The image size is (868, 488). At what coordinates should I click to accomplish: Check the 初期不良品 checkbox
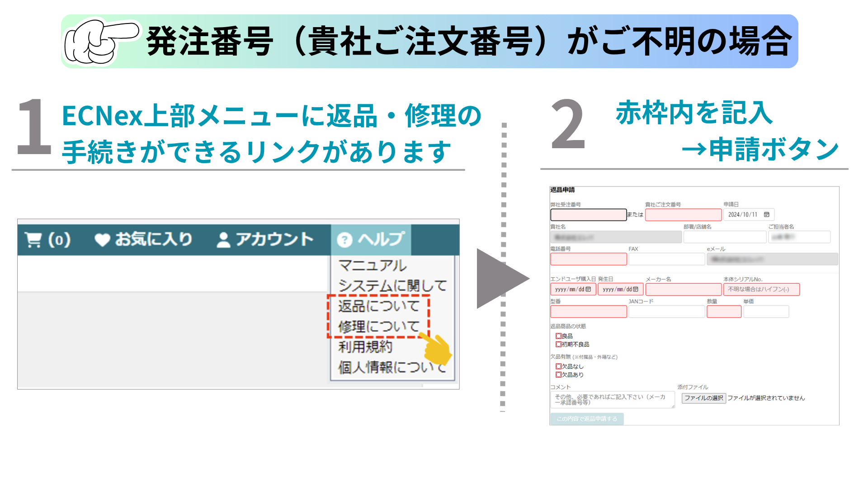(x=558, y=344)
